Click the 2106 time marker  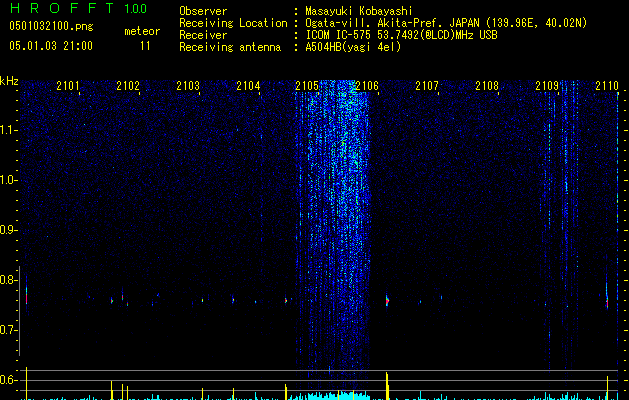[x=367, y=85]
